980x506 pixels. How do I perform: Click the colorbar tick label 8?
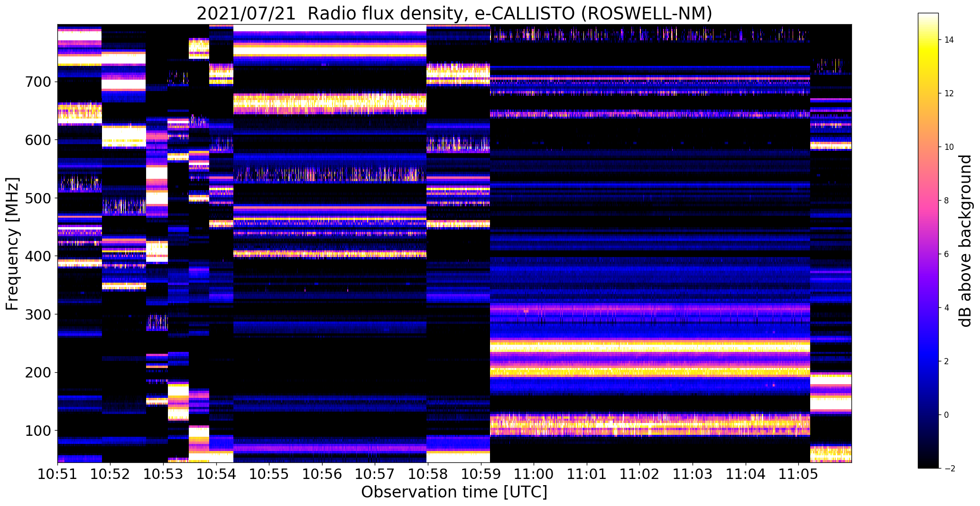click(947, 201)
